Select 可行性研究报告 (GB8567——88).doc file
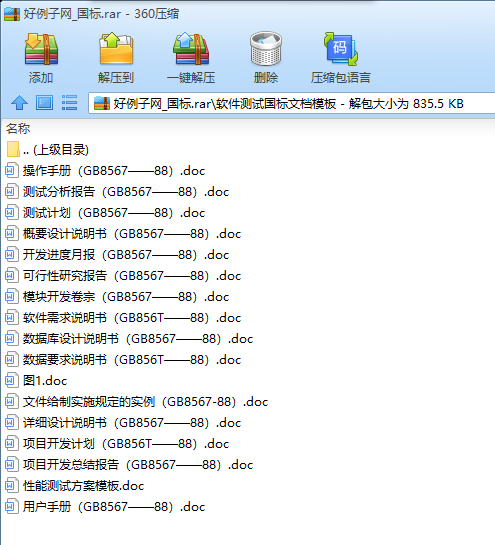This screenshot has height=545, width=495. tap(123, 276)
